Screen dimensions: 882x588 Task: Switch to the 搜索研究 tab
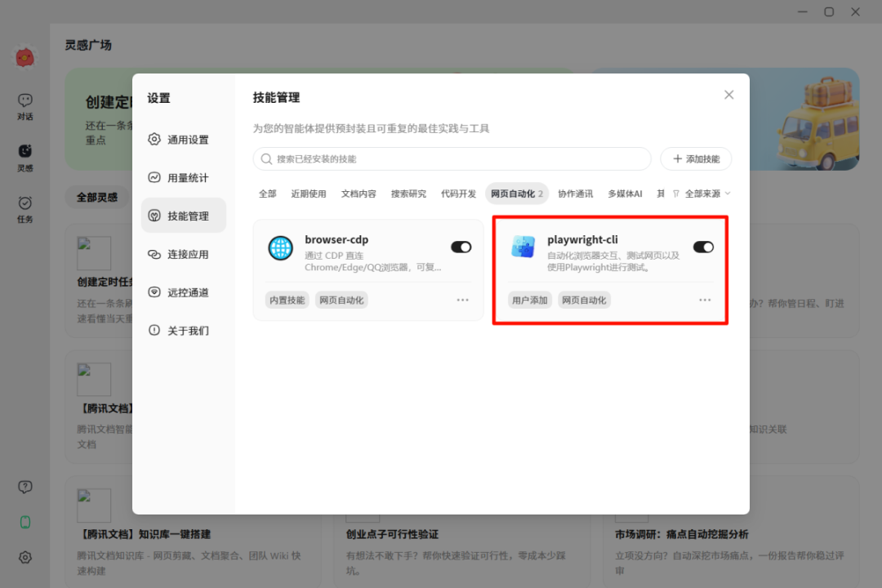[x=408, y=194]
